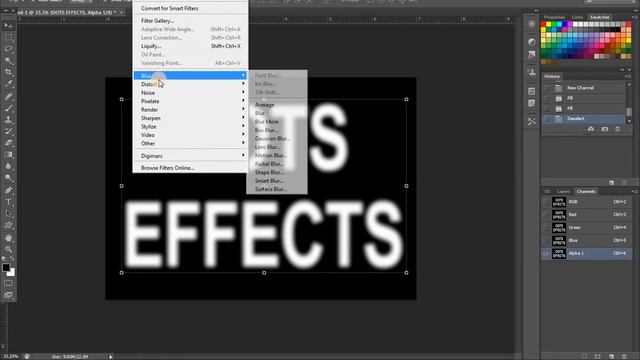
Task: Select the Pen tool
Action: pos(8,190)
